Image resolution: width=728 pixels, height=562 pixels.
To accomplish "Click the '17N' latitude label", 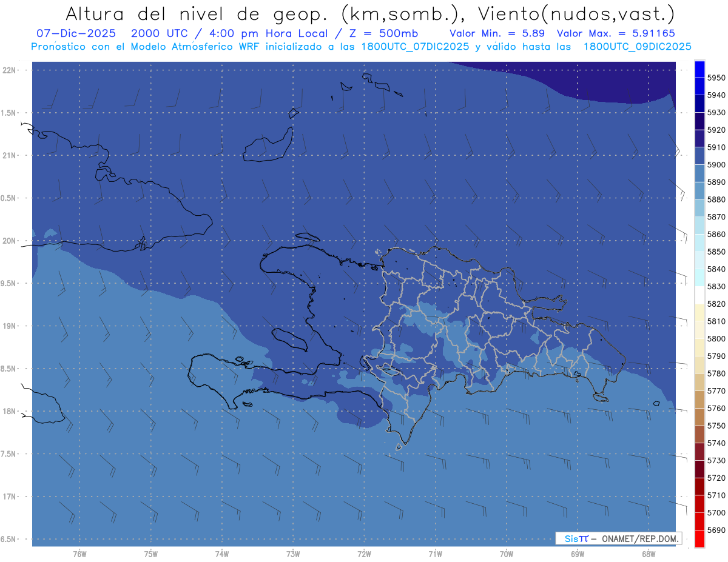I will [x=8, y=497].
